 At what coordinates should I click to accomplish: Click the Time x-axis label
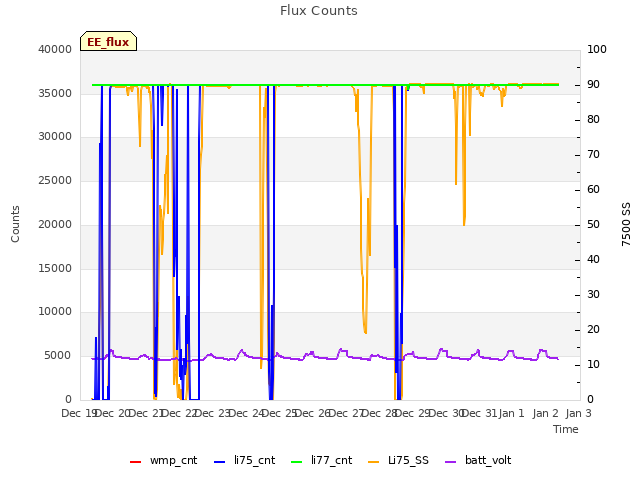tap(566, 429)
